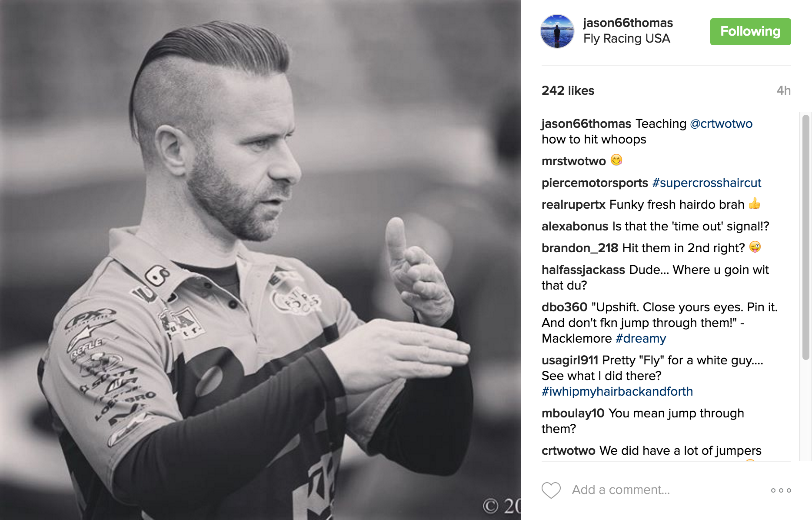View dbo360 commenter profile
This screenshot has width=812, height=520.
tap(564, 307)
